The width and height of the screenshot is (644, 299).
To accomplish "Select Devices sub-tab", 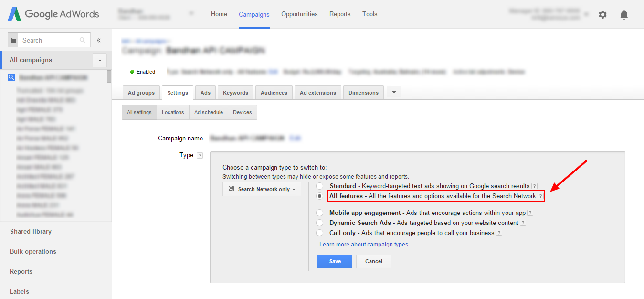I will coord(243,112).
